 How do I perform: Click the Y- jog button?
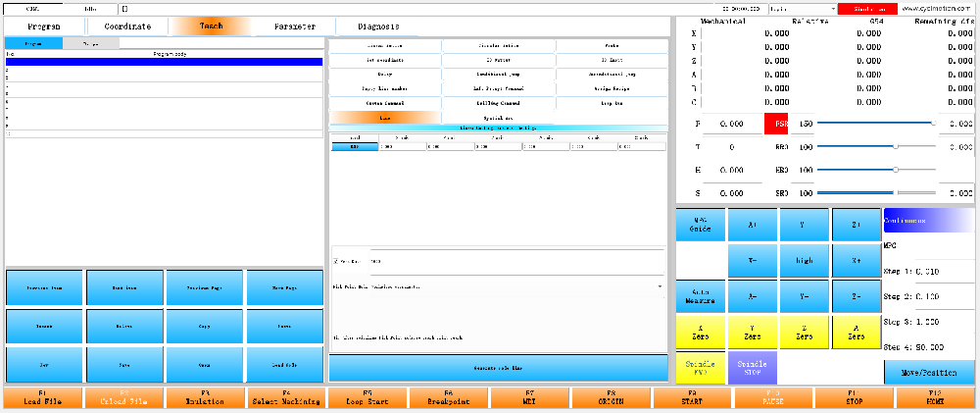pos(805,295)
